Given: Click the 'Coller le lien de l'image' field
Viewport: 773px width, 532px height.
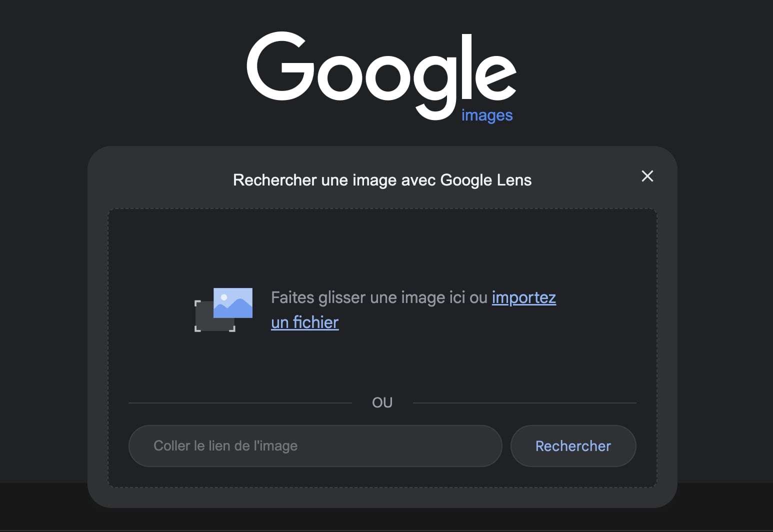Looking at the screenshot, I should pos(315,445).
